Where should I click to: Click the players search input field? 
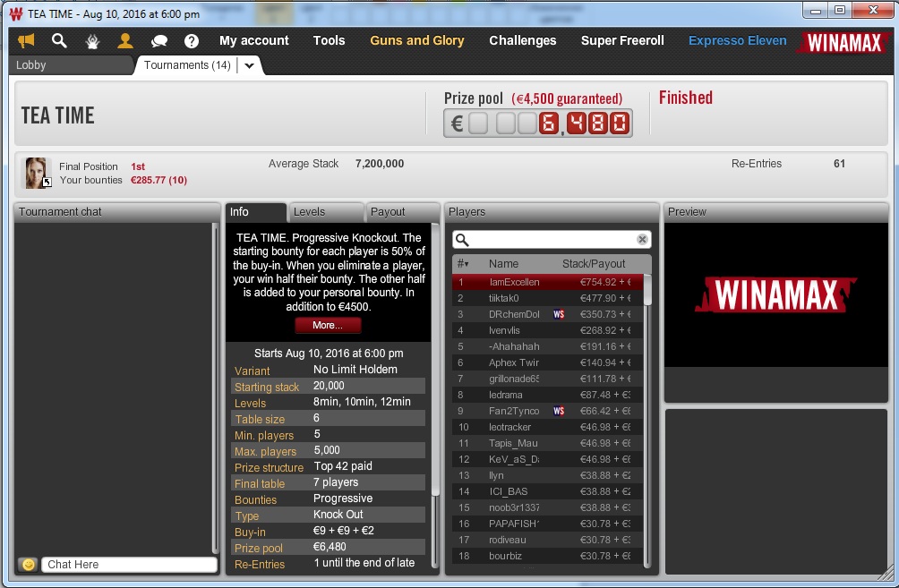pyautogui.click(x=552, y=240)
